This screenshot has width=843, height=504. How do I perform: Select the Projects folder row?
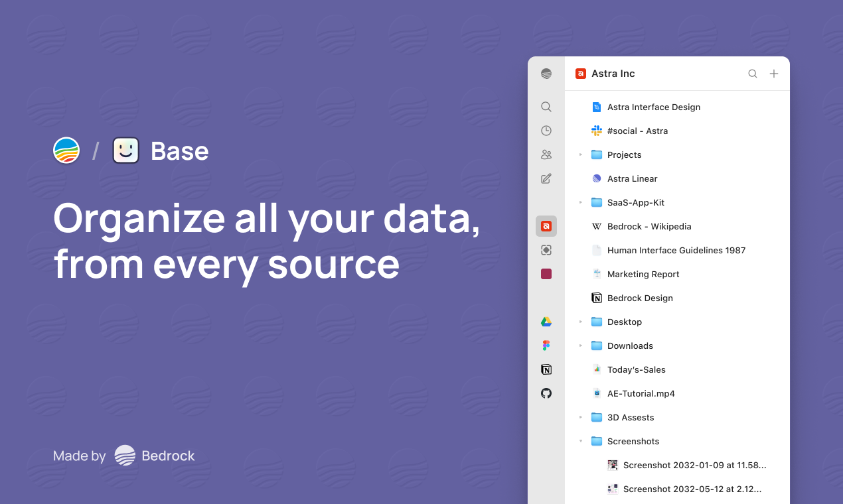pos(677,155)
